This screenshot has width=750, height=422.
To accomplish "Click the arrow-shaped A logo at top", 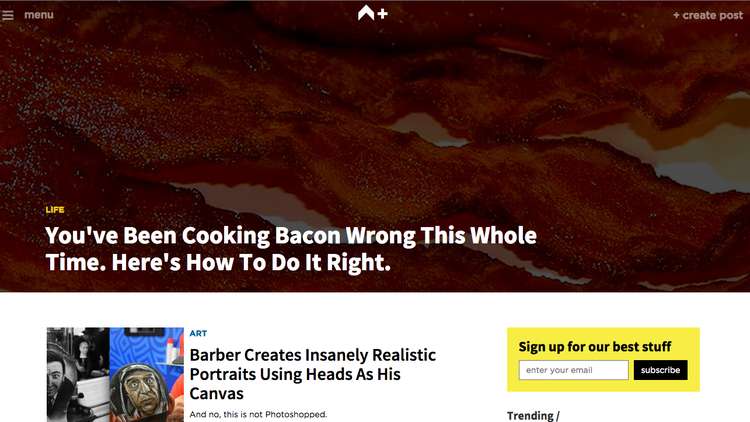I will pyautogui.click(x=366, y=13).
